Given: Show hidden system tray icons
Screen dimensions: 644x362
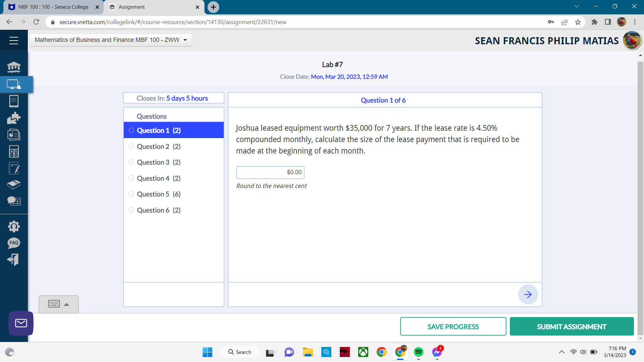Looking at the screenshot, I should (x=561, y=352).
